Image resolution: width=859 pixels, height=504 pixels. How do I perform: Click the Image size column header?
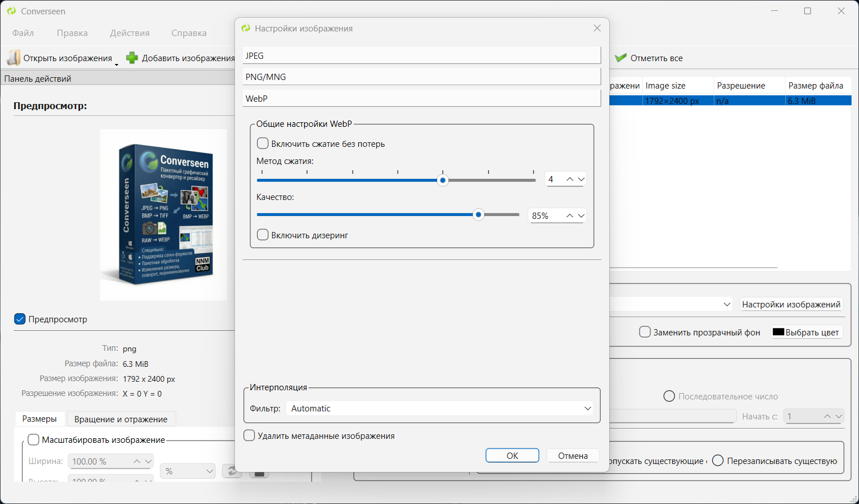[678, 86]
